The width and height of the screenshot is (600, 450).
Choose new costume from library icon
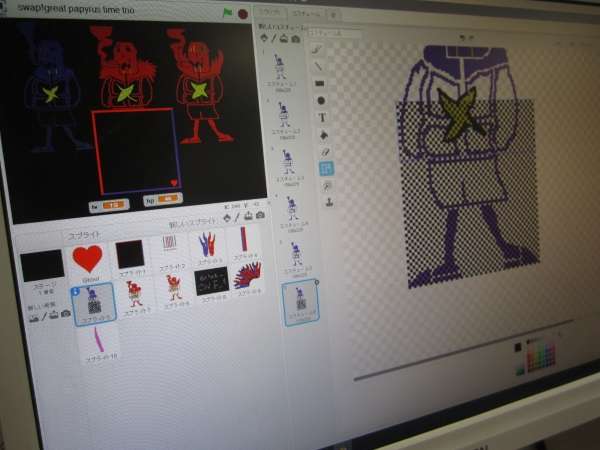(x=264, y=38)
